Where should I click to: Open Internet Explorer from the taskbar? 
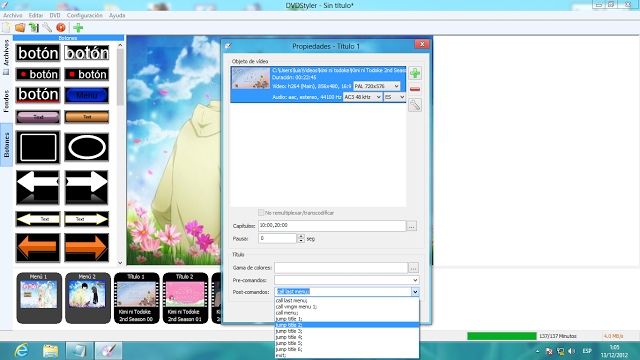point(21,350)
